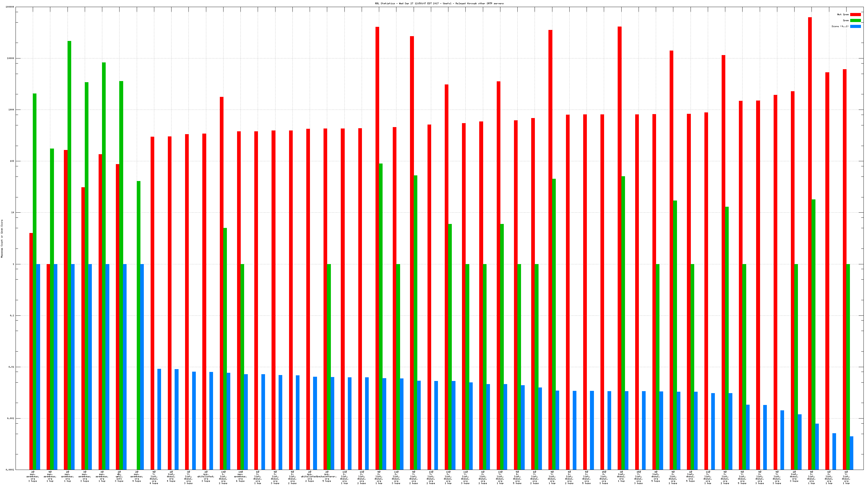Click the green Spam legend swatch
Viewport: 868px width, 488px height.
coord(855,21)
